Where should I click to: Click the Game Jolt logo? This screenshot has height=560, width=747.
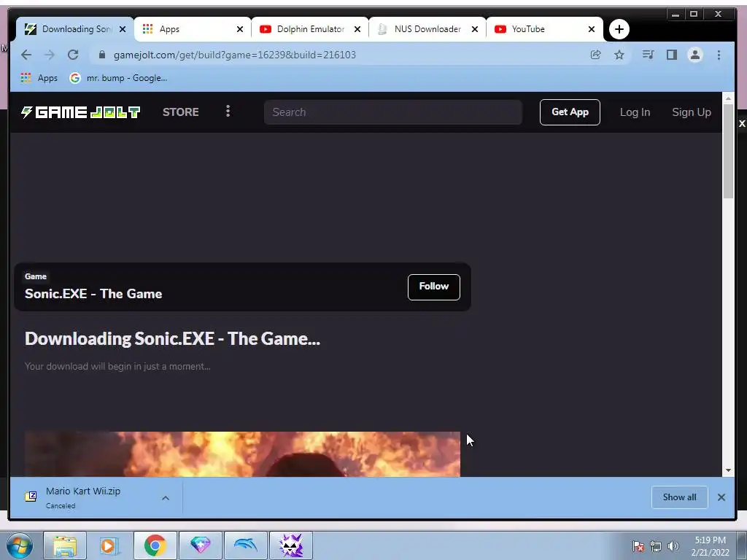tap(80, 112)
